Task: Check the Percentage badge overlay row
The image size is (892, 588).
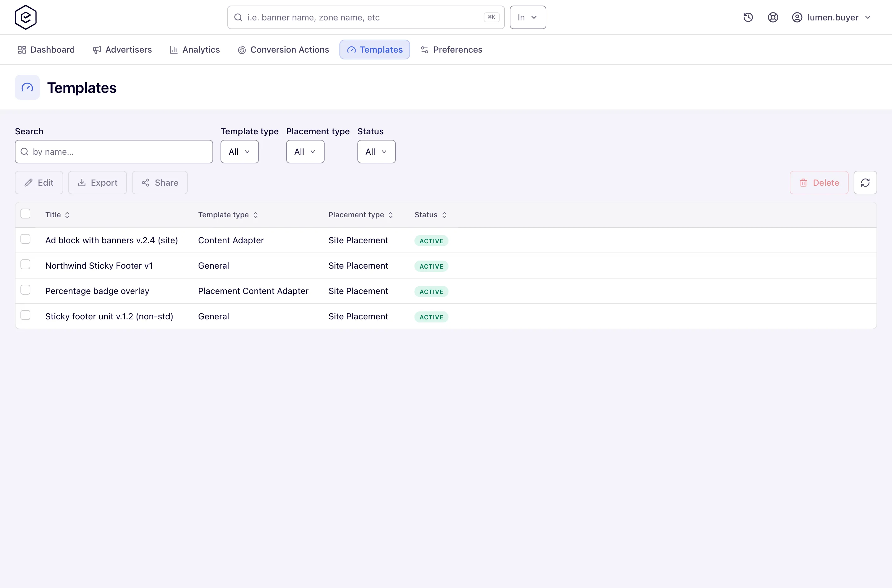Action: click(x=25, y=290)
